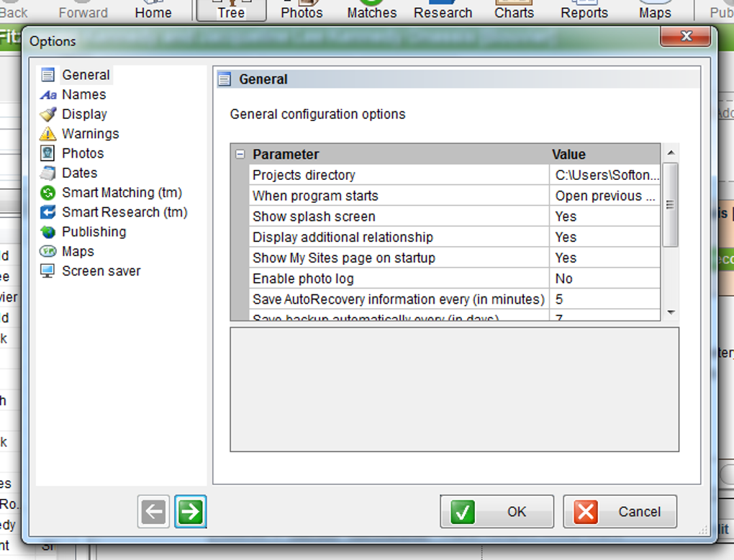Toggle Show splash screen value Yes
Screen dimensions: 734x560
[604, 217]
